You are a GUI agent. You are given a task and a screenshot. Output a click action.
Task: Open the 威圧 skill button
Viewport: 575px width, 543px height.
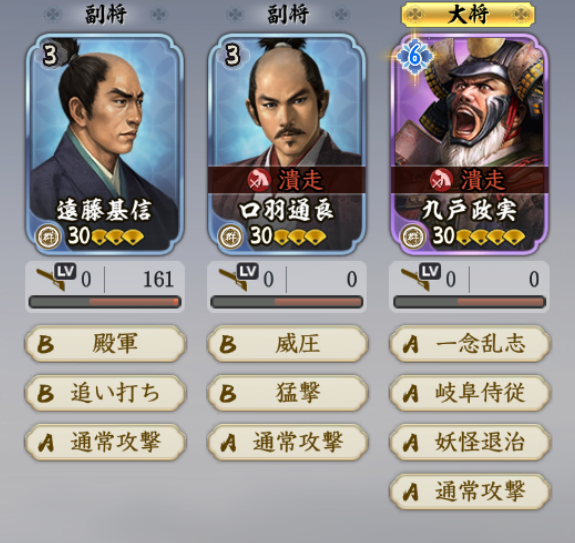(288, 344)
